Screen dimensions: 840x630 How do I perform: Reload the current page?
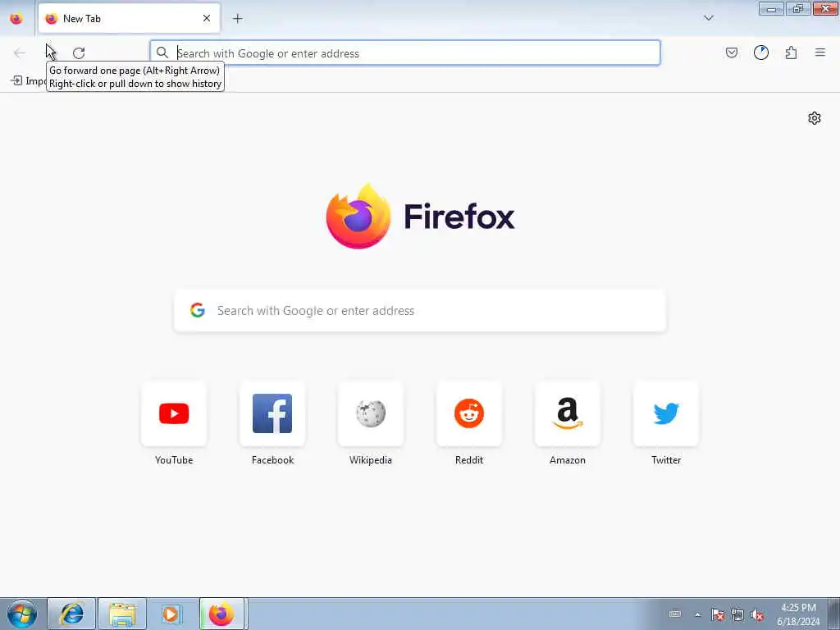(79, 53)
